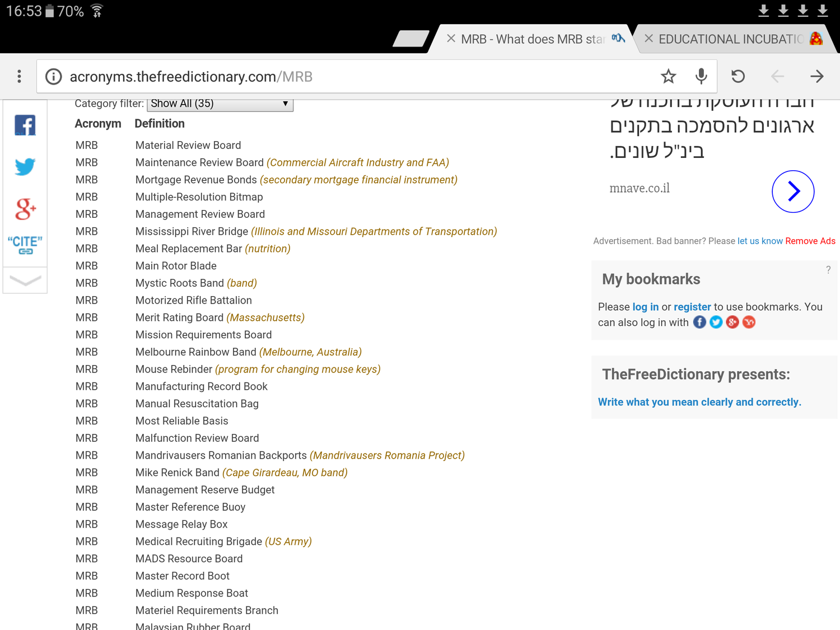Click the ad's blue arrow button
Viewport: 840px width, 630px height.
(793, 192)
